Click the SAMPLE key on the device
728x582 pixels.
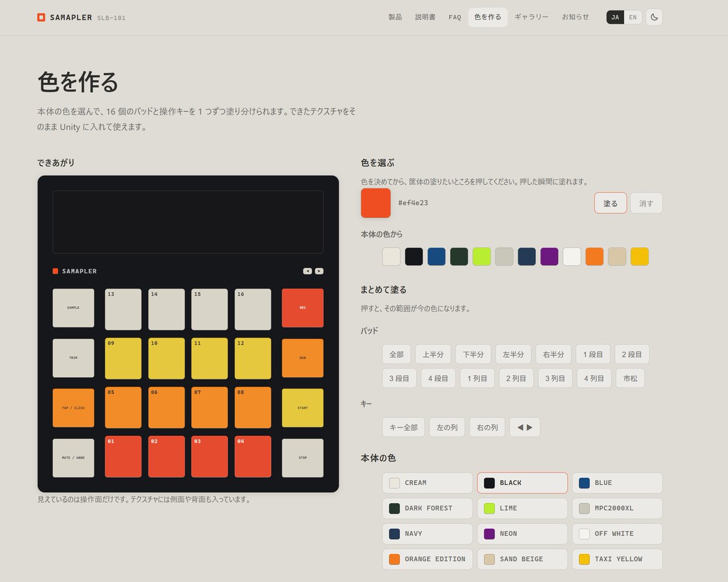[73, 308]
